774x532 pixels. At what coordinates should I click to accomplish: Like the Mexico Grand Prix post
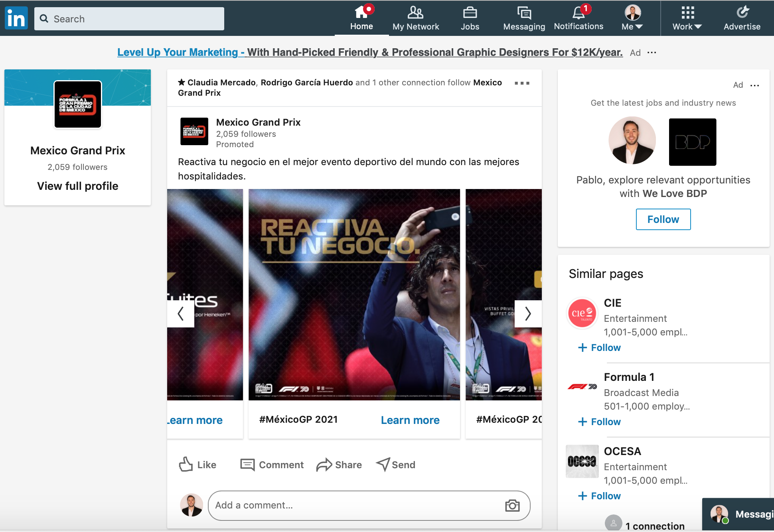(x=198, y=465)
